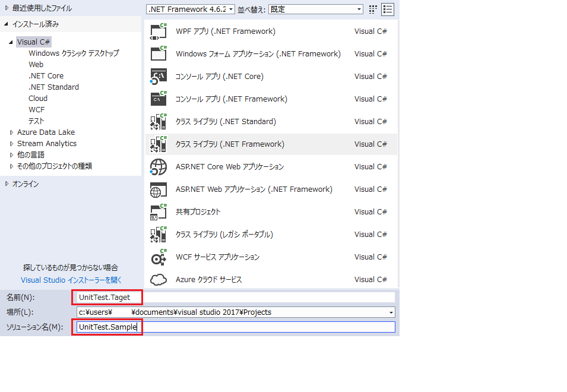Open the 場所 location path dropdown arrow
Screen dimensions: 567x392
tap(391, 312)
